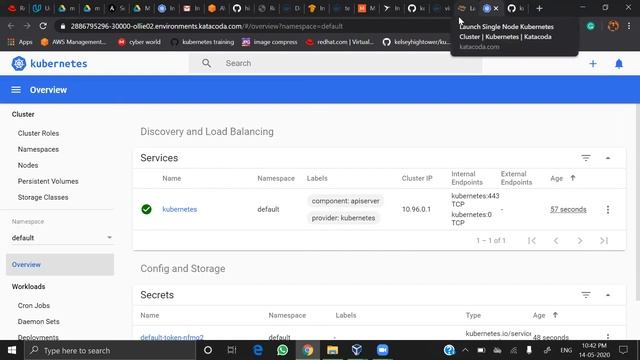Open the default-token secret link

pos(172,337)
